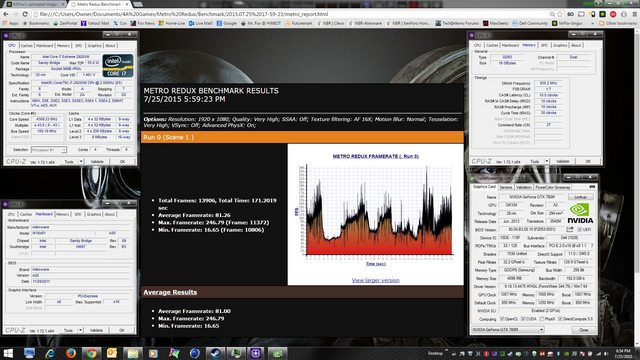This screenshot has height=360, width=640.
Task: Reload the page with browser refresh icon
Action: (25, 14)
